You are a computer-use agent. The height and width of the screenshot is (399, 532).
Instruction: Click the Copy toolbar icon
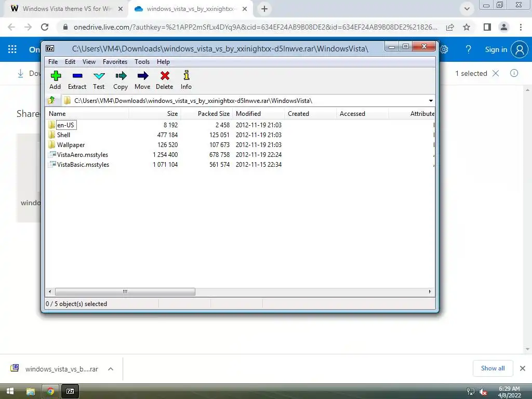pyautogui.click(x=121, y=80)
